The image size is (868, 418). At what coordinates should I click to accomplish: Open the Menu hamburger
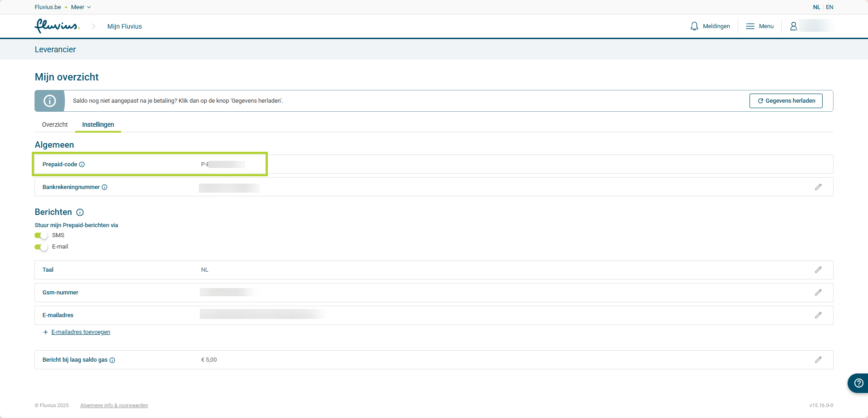coord(759,26)
